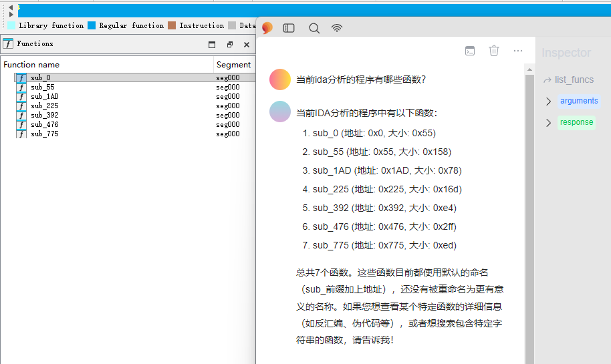The image size is (611, 364).
Task: Sort by Segment column header
Action: [234, 65]
